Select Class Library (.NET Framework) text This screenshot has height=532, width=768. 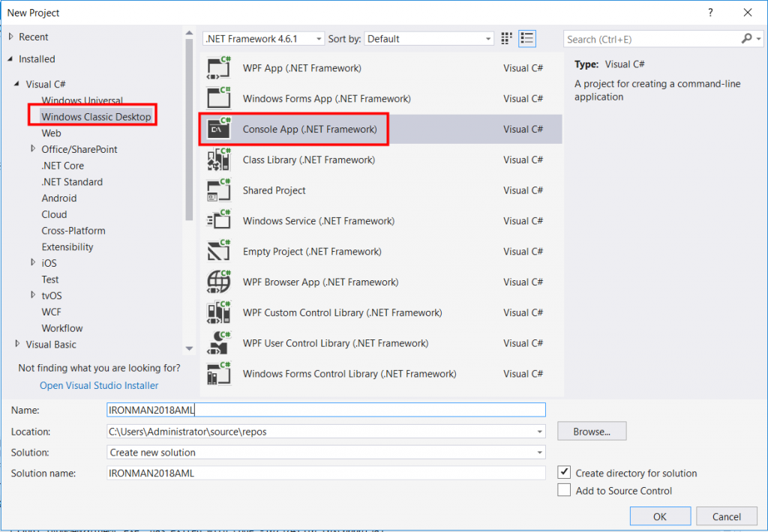pos(309,160)
